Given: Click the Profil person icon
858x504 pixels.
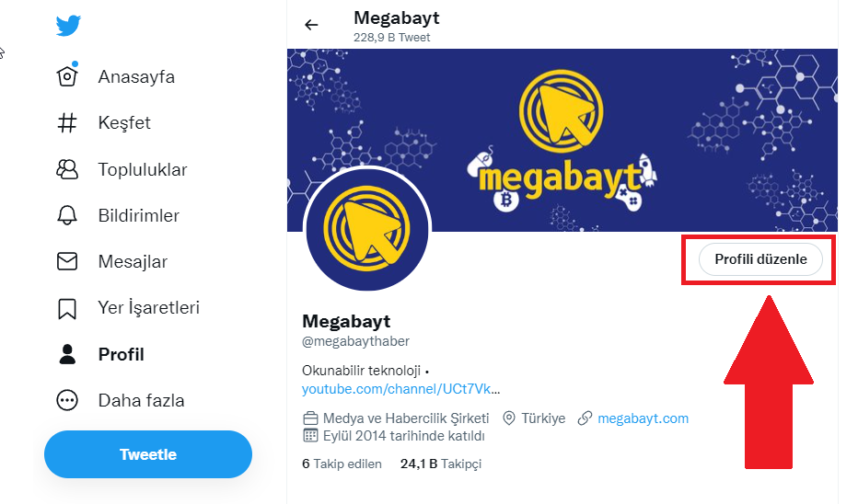Looking at the screenshot, I should pyautogui.click(x=67, y=354).
